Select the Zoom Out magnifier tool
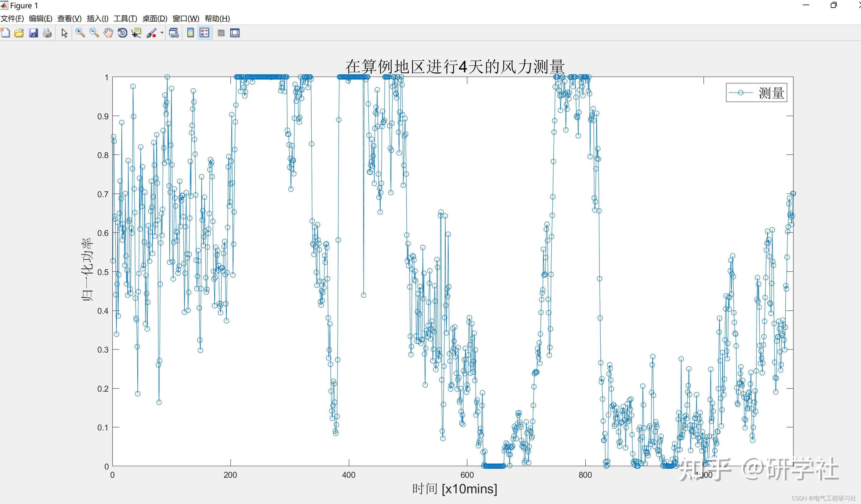This screenshot has width=861, height=504. pos(94,33)
